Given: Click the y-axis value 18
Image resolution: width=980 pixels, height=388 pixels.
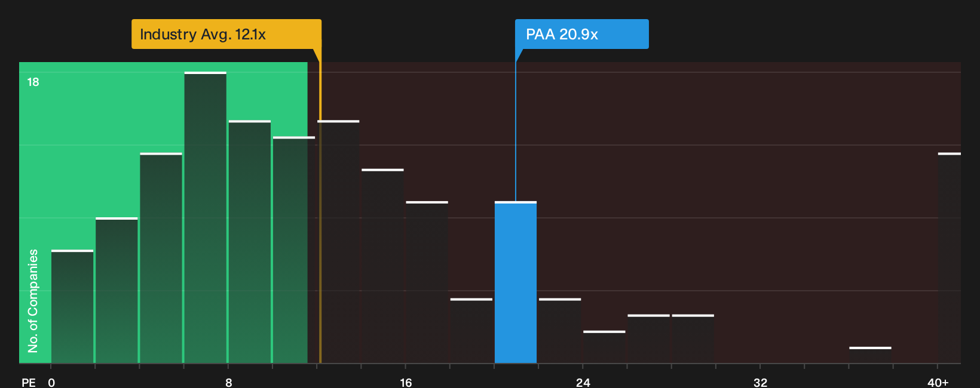Looking at the screenshot, I should (x=33, y=82).
